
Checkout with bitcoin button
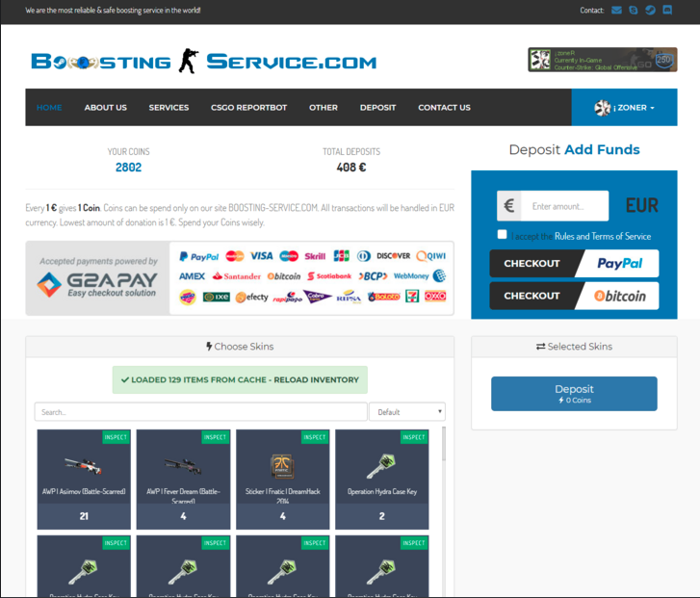(x=574, y=296)
